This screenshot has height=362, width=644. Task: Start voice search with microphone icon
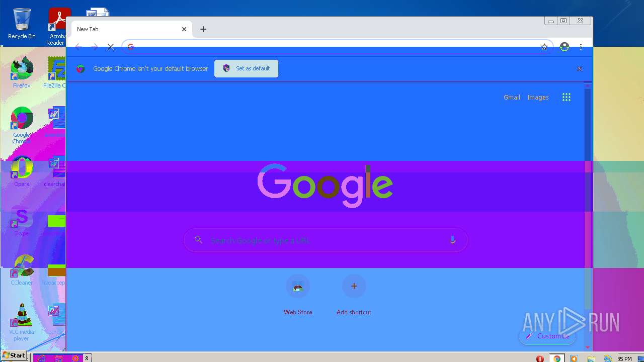pyautogui.click(x=452, y=240)
